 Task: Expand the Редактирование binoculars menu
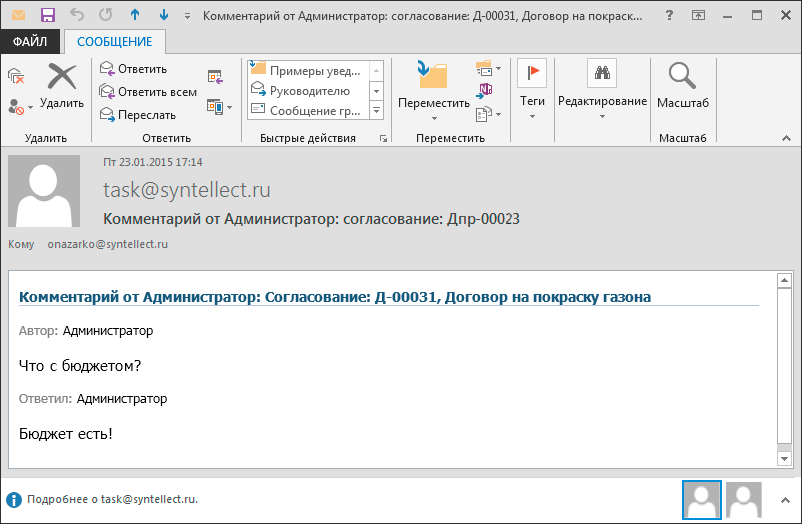point(602,88)
